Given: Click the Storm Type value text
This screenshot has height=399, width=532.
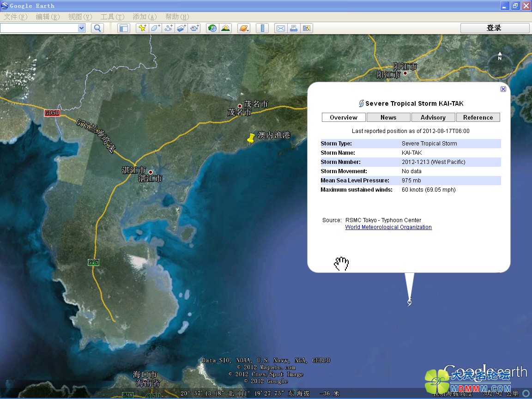Looking at the screenshot, I should pos(429,144).
